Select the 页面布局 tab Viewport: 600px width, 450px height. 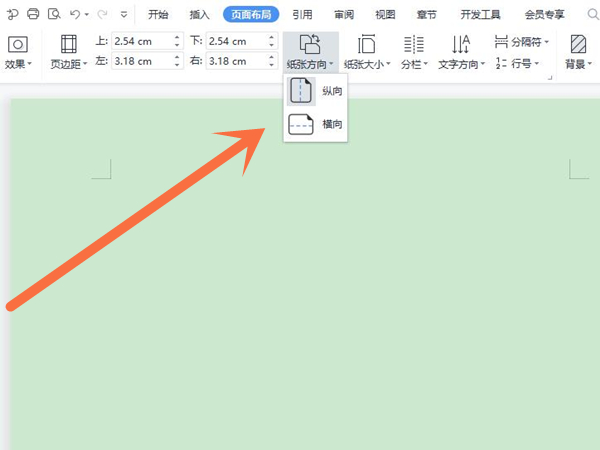(251, 15)
